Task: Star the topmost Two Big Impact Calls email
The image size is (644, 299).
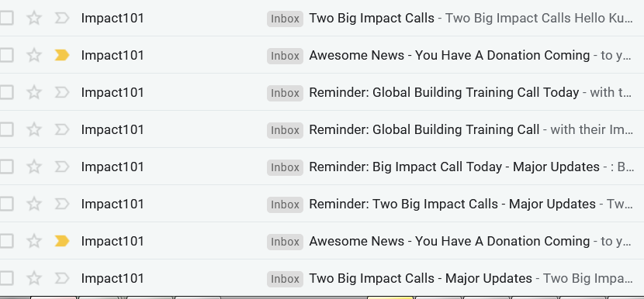Action: [34, 18]
